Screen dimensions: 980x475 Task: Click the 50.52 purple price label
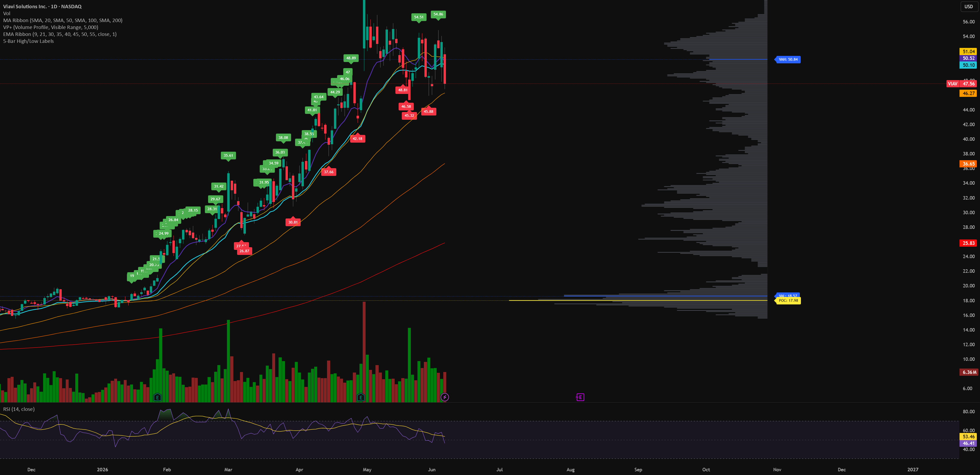(x=968, y=58)
